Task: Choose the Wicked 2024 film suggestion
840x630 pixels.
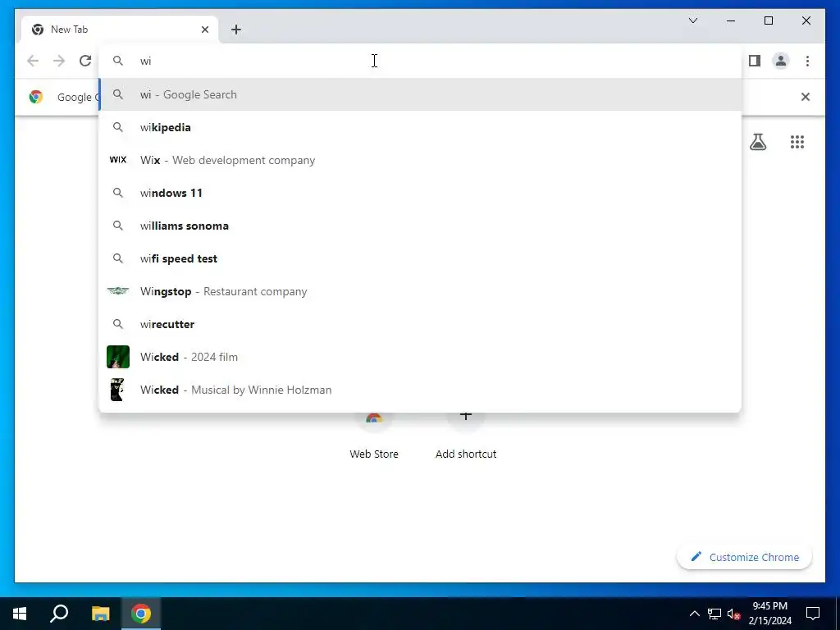Action: point(421,357)
